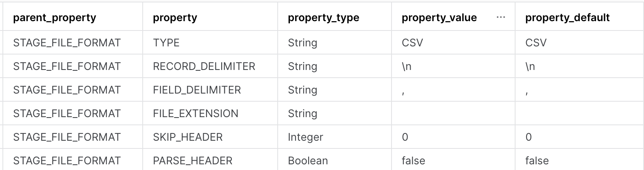Click the property_value column header
Screen dimensions: 644x170
(x=439, y=18)
